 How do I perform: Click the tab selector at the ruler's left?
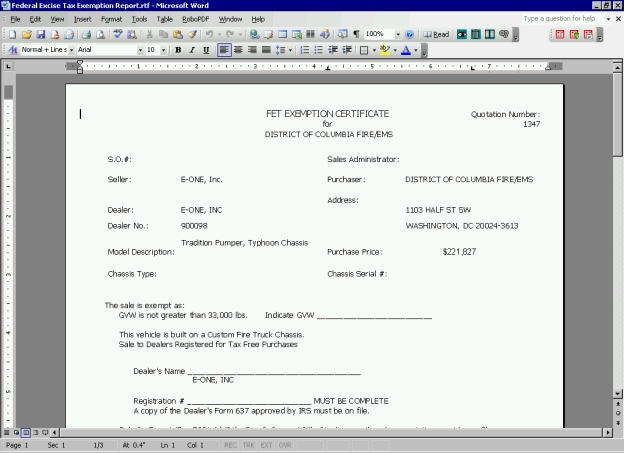(x=8, y=66)
